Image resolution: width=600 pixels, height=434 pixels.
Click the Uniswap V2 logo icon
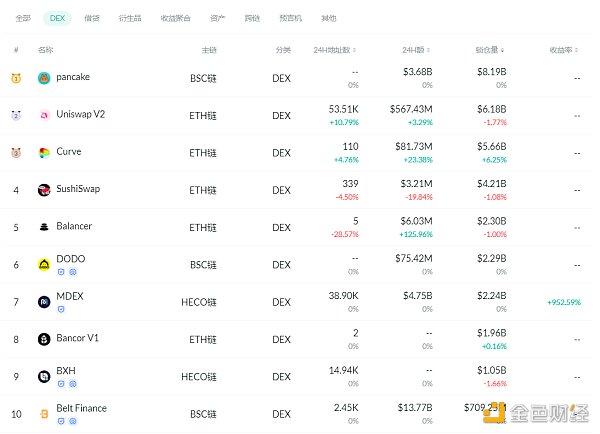pos(44,115)
